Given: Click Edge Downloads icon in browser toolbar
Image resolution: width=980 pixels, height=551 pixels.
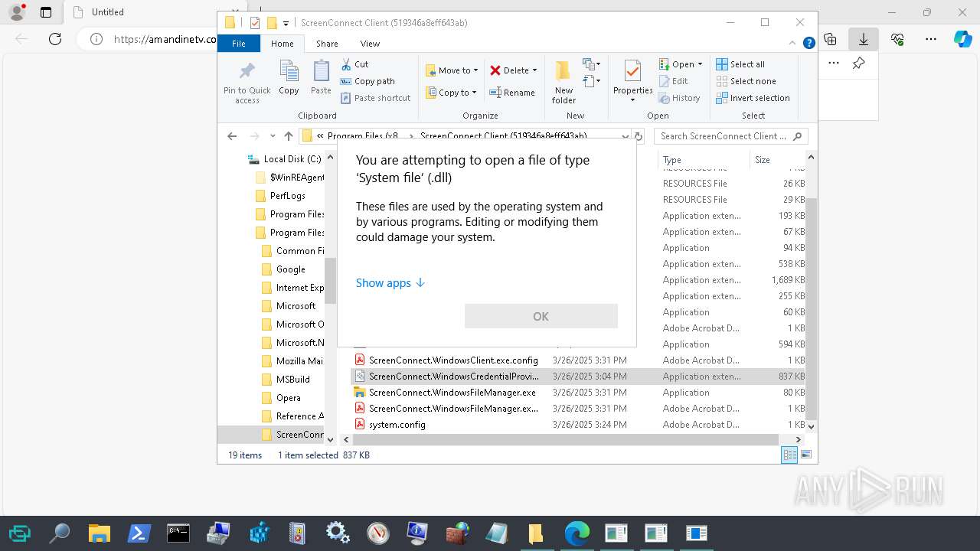Looking at the screenshot, I should pos(864,39).
